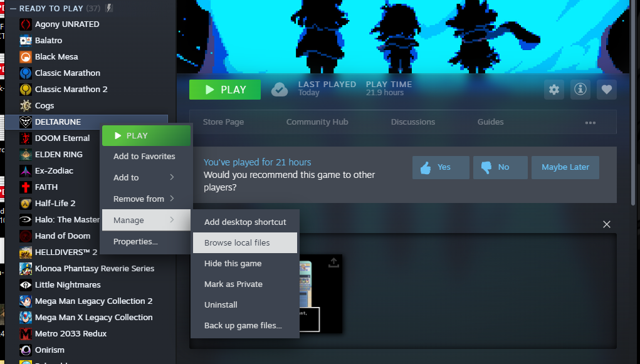This screenshot has height=364, width=640.
Task: Open game info with the info icon
Action: [x=580, y=90]
